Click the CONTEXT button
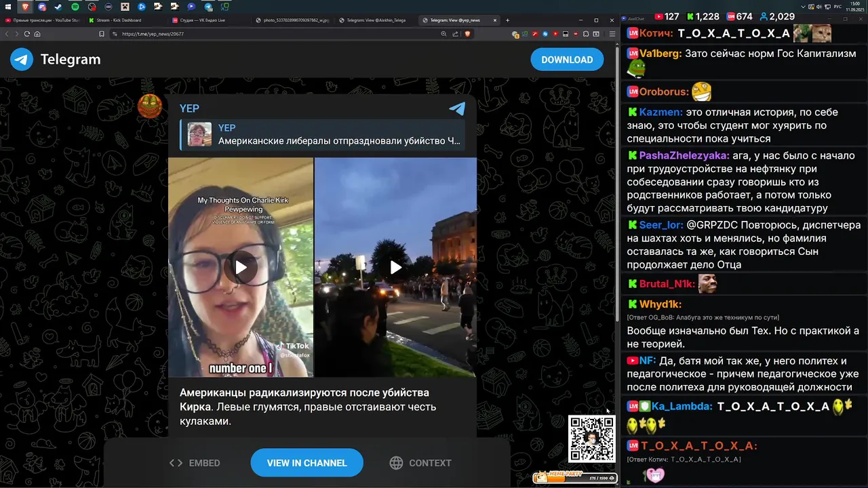The height and width of the screenshot is (488, 868). [x=420, y=463]
